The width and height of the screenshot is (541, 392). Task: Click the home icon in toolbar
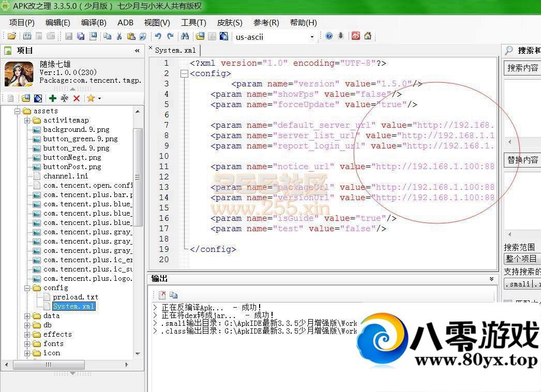click(368, 36)
